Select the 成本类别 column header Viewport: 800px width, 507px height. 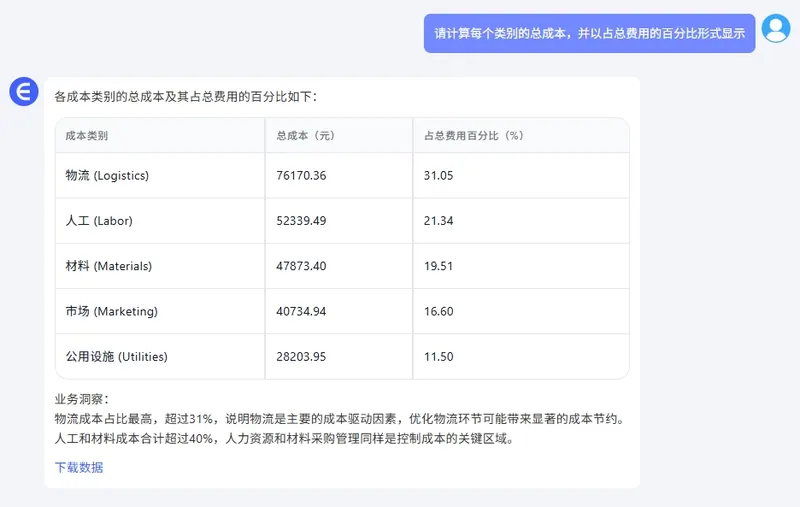87,135
